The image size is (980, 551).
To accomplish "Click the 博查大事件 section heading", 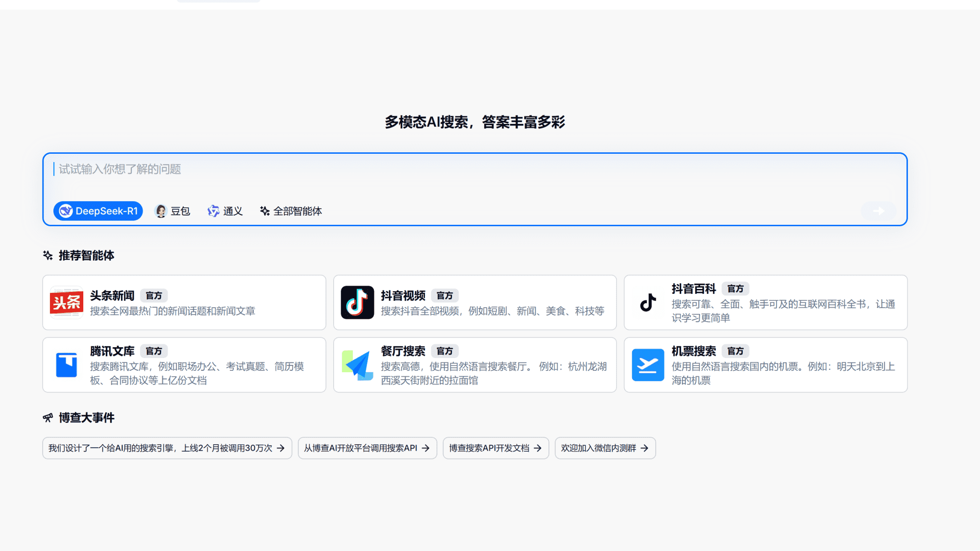I will click(x=86, y=418).
